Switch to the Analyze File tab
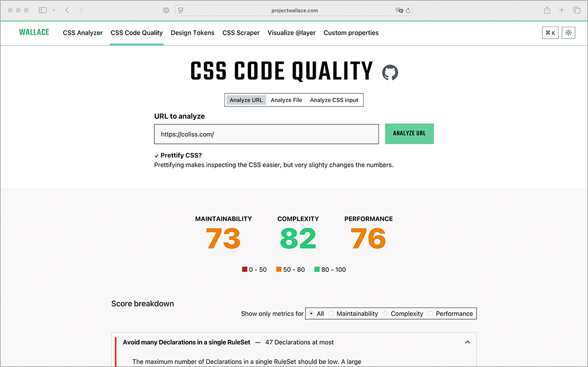The width and height of the screenshot is (588, 367). click(286, 100)
